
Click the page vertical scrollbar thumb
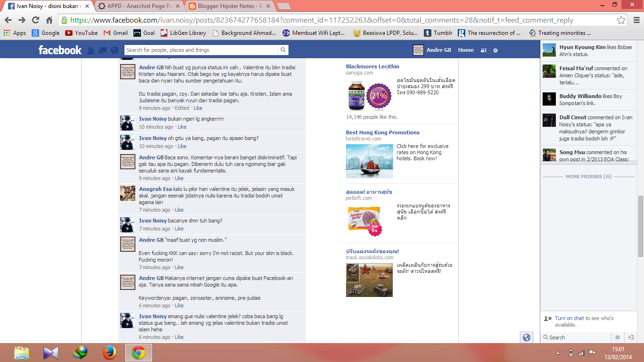coord(640,226)
